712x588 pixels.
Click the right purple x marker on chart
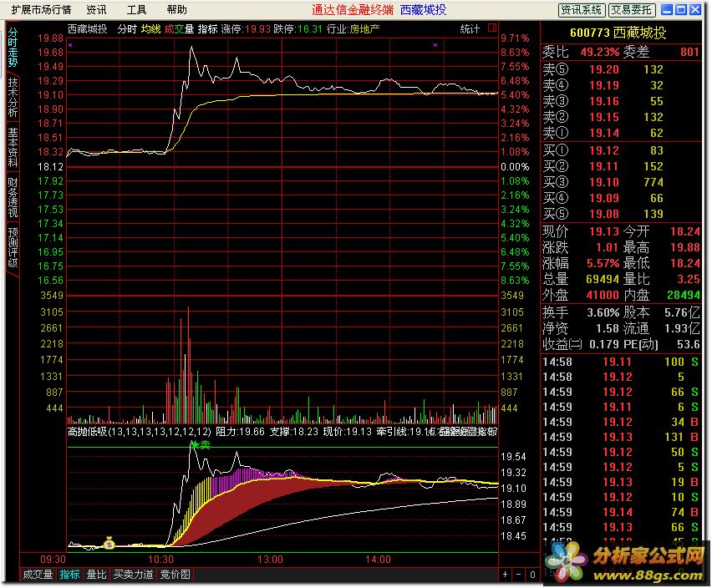(x=435, y=45)
